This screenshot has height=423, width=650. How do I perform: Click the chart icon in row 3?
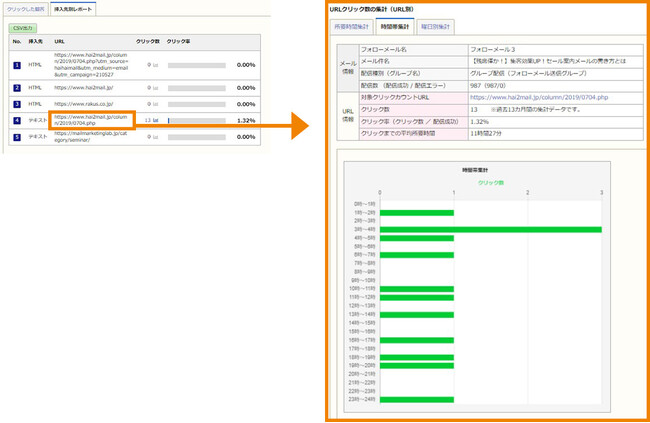156,103
